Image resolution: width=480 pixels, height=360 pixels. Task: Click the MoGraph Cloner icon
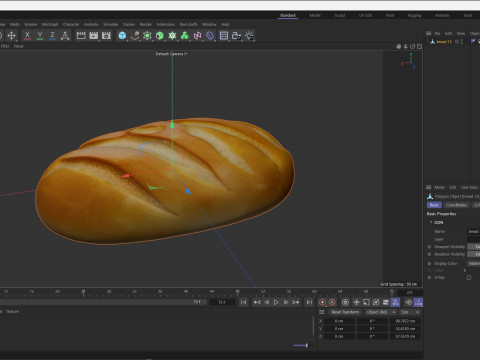(x=172, y=36)
